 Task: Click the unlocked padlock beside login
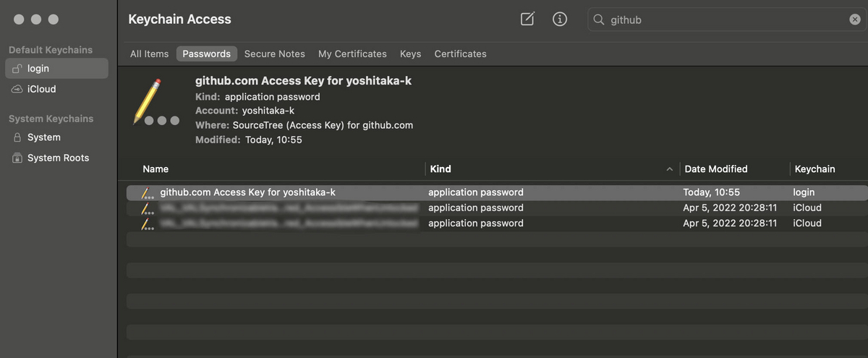(17, 69)
